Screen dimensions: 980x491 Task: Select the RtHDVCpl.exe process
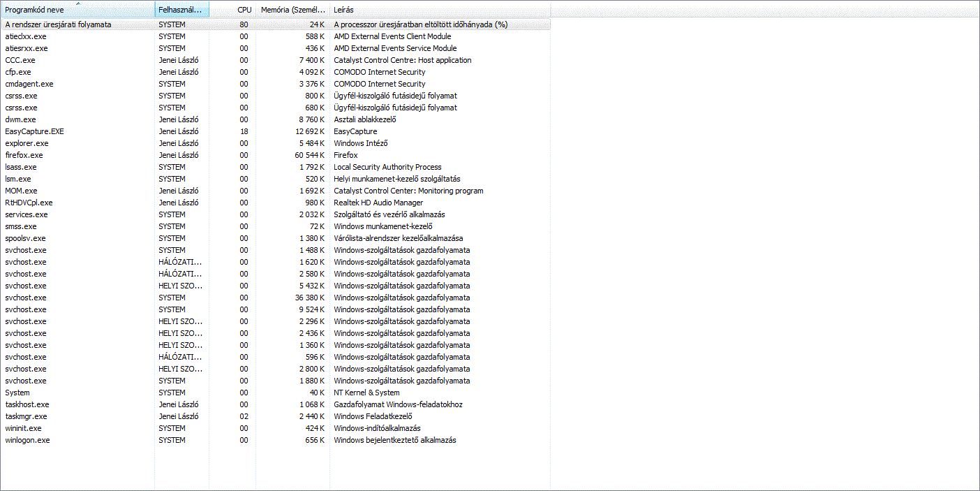(276, 203)
